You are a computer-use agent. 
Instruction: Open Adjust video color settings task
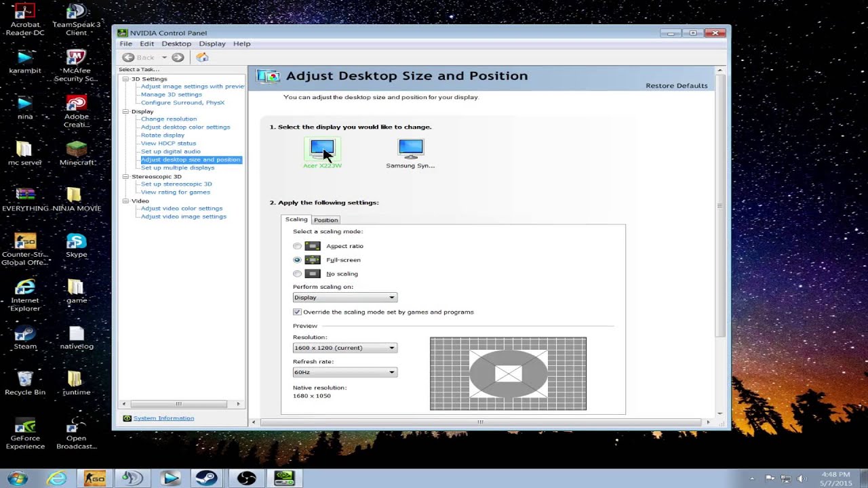coord(182,208)
